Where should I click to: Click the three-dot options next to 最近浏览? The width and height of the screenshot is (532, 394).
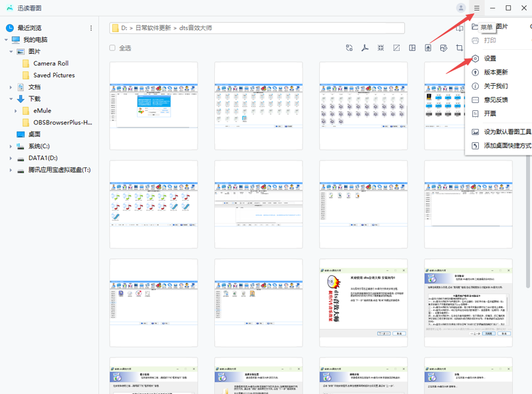coord(91,28)
